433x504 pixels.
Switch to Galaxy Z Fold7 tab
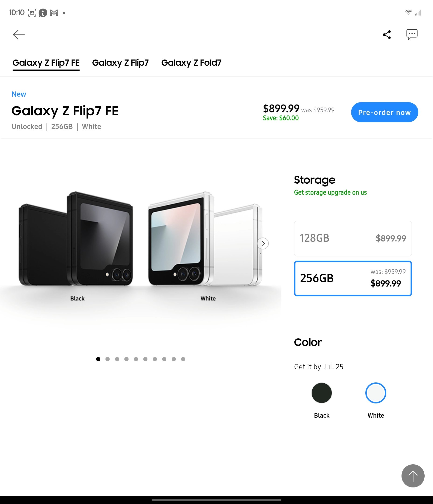191,63
